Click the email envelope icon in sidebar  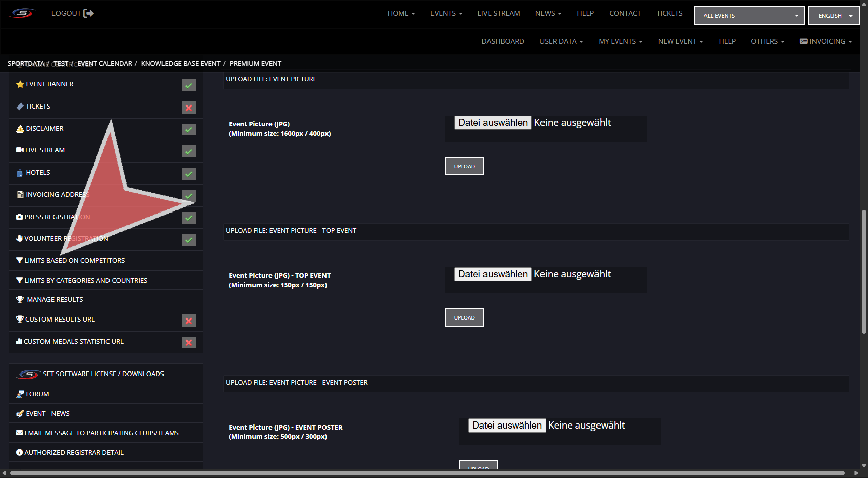click(19, 433)
